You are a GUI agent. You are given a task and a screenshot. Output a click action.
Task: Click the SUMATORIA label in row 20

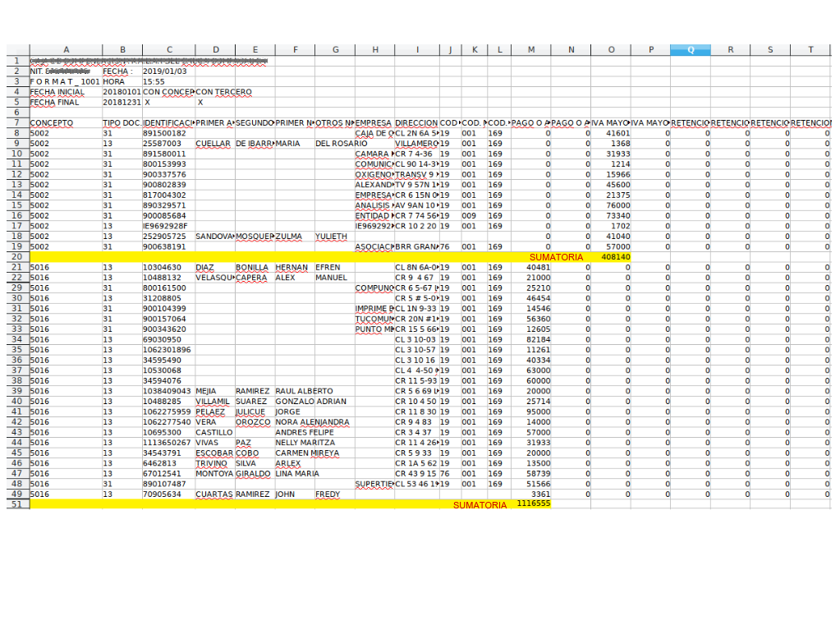[x=556, y=257]
